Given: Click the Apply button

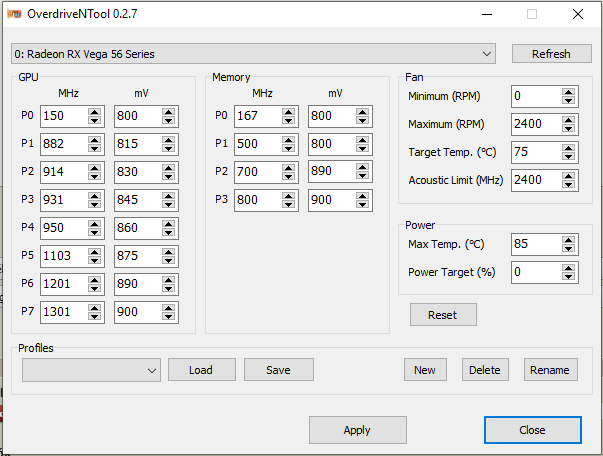Looking at the screenshot, I should pos(358,430).
